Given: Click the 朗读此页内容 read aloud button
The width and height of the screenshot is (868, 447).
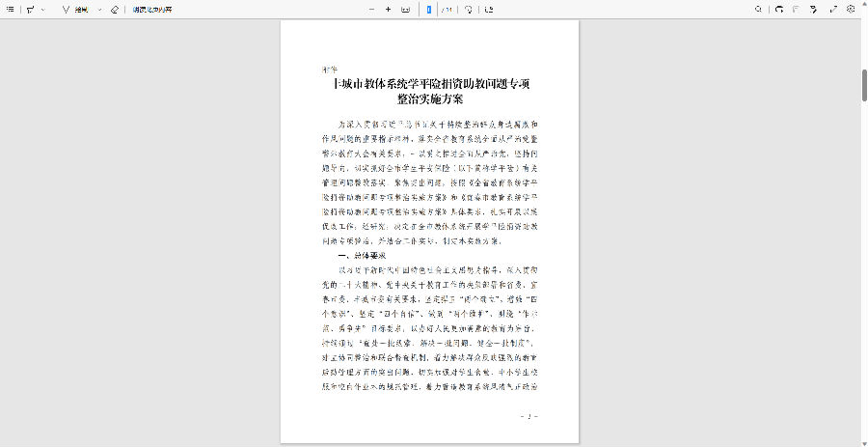Looking at the screenshot, I should [x=152, y=10].
